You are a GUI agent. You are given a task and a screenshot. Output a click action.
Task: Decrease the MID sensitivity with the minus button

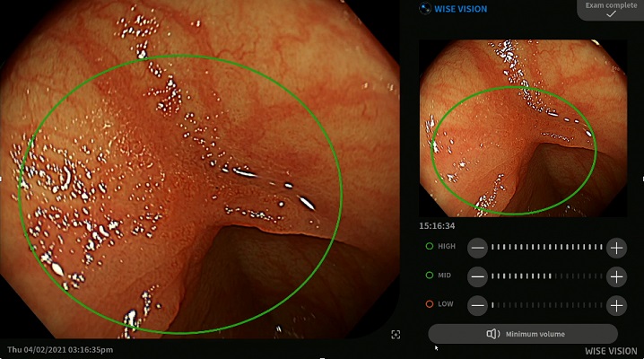[477, 276]
